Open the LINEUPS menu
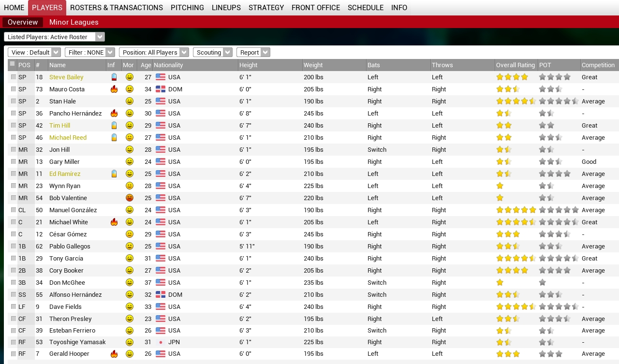The width and height of the screenshot is (619, 364). point(226,8)
